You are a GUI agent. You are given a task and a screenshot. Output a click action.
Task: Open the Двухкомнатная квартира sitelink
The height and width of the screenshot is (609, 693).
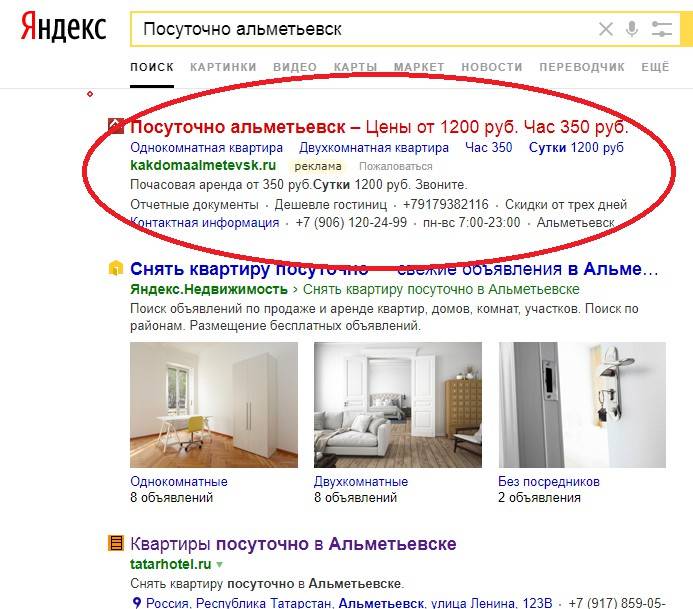point(374,148)
